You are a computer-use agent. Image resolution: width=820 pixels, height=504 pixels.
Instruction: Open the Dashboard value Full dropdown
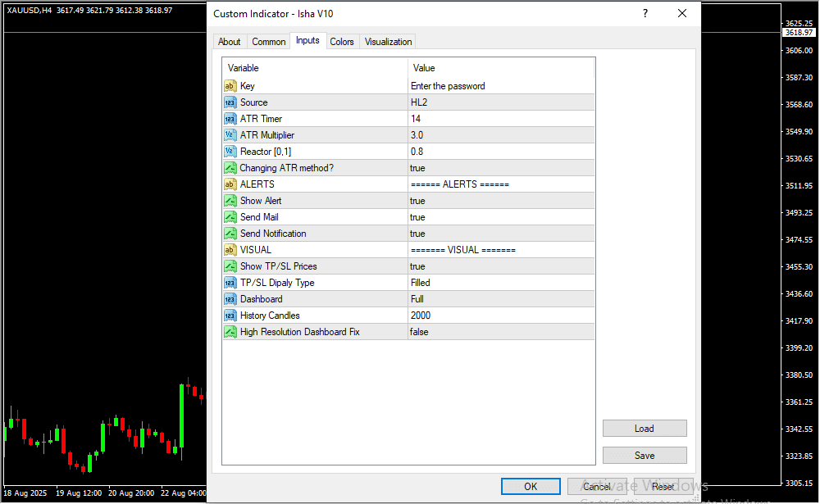pyautogui.click(x=500, y=299)
